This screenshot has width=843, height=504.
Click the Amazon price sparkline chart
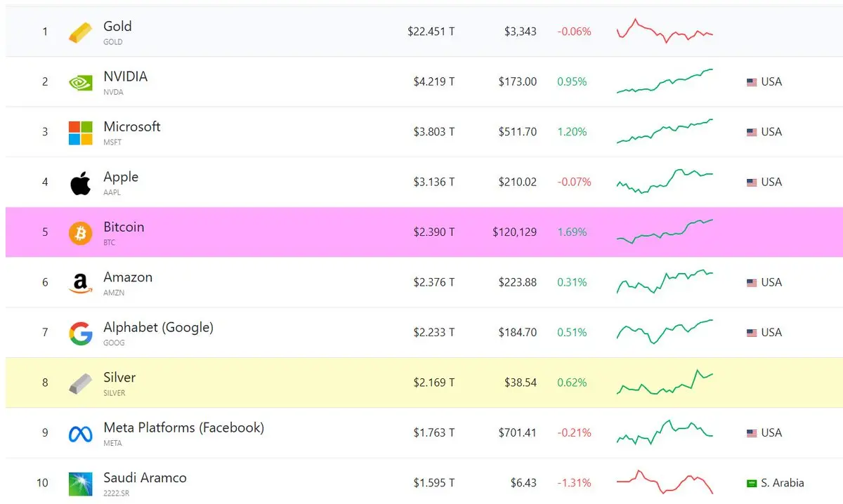click(665, 281)
